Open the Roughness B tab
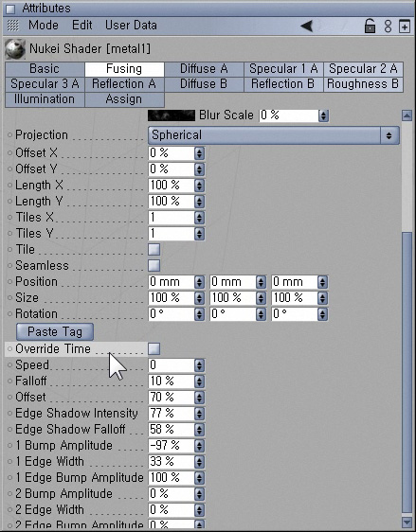Screen dimensions: 416x532 coord(363,84)
